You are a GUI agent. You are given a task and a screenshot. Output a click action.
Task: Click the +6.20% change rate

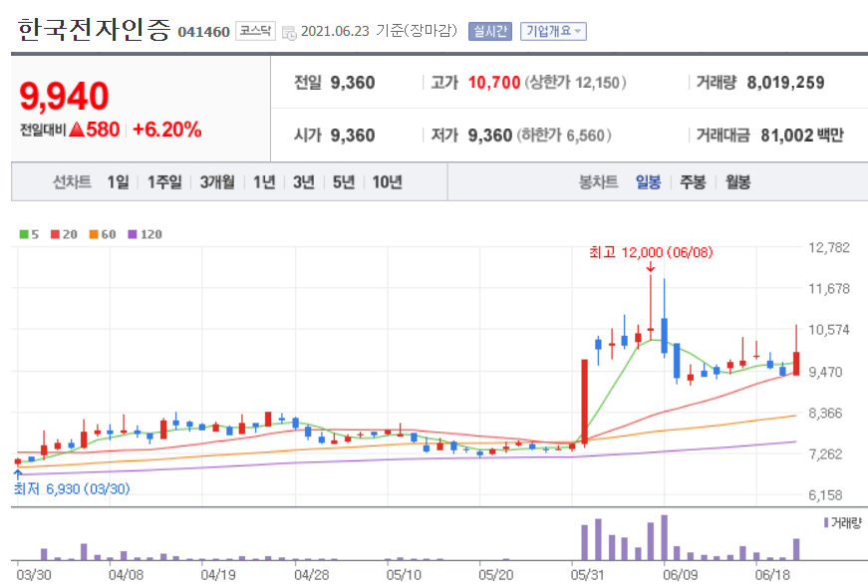(x=167, y=130)
